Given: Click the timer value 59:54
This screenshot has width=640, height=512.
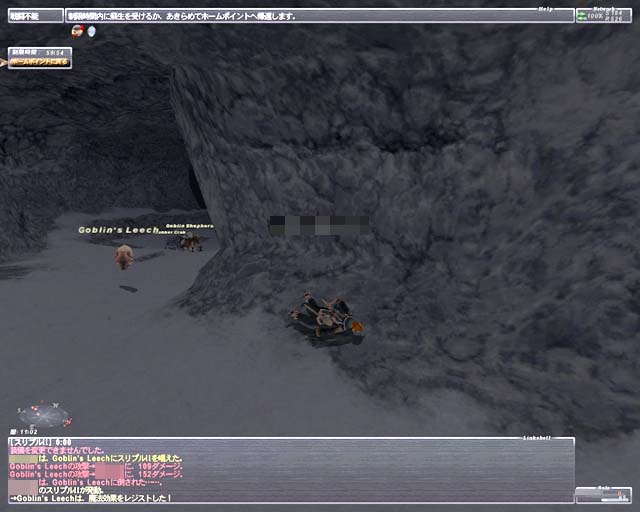Looking at the screenshot, I should pos(55,53).
